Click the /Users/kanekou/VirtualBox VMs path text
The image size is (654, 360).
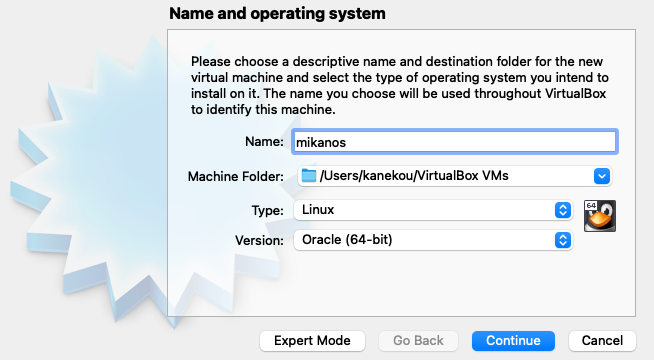[x=414, y=176]
